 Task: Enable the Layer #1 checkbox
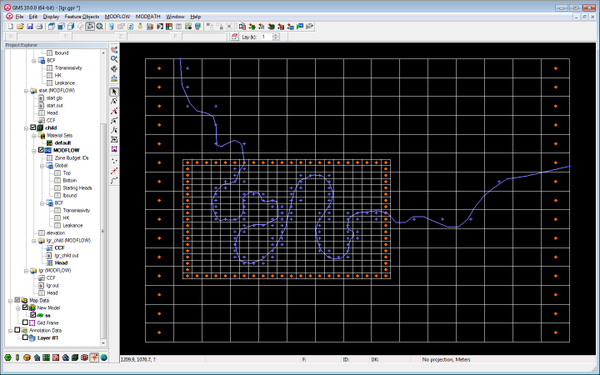click(25, 338)
